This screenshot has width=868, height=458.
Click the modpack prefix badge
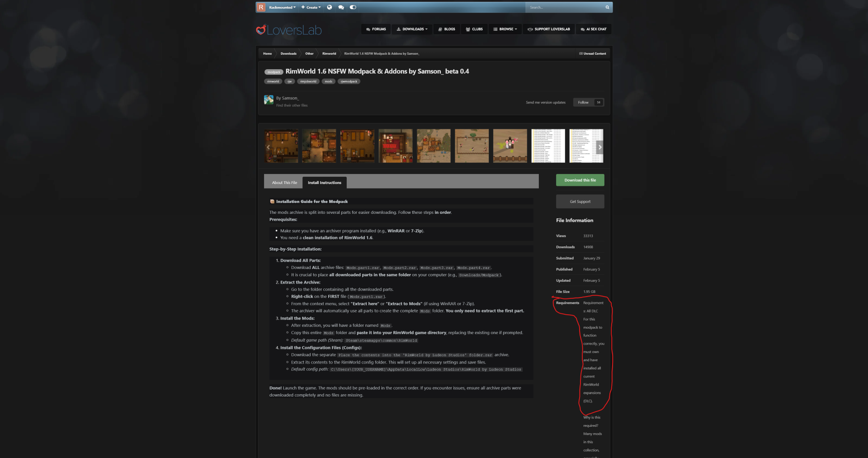(x=274, y=72)
